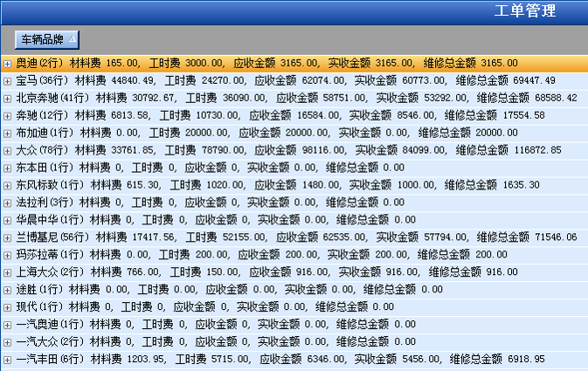Image resolution: width=588 pixels, height=371 pixels.
Task: Click the sort arrow on 车辆品牌 header
Action: tap(71, 39)
